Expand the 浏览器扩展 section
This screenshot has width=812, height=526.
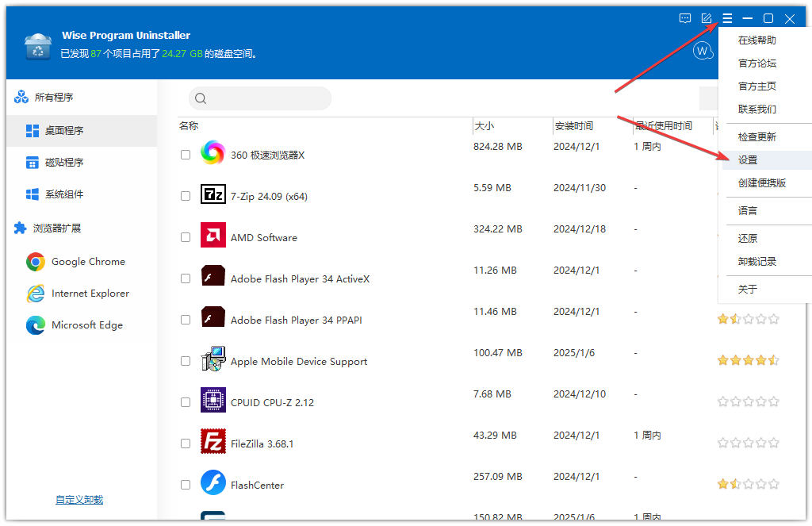[x=50, y=228]
